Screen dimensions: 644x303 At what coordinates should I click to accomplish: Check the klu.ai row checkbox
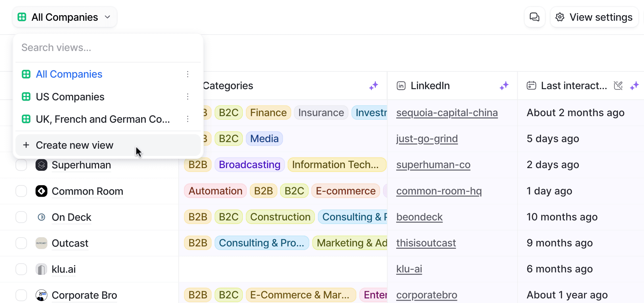[21, 269]
